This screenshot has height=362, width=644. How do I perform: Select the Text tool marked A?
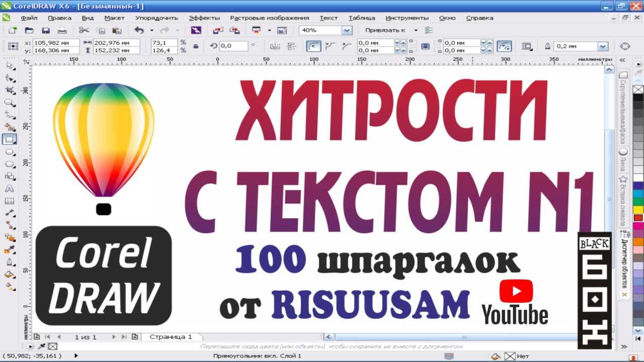click(10, 189)
